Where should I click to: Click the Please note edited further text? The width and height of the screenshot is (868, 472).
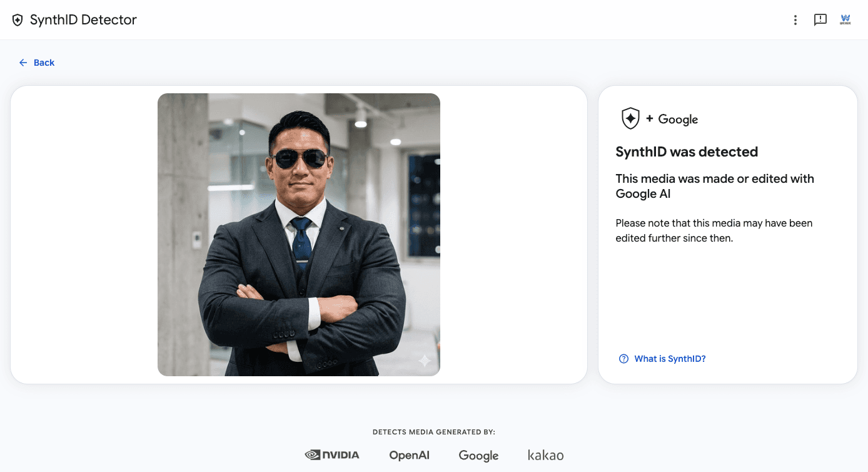click(714, 230)
